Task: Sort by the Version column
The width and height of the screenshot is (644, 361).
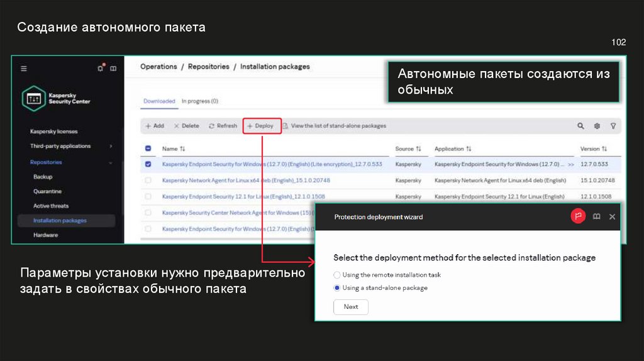Action: 594,148
